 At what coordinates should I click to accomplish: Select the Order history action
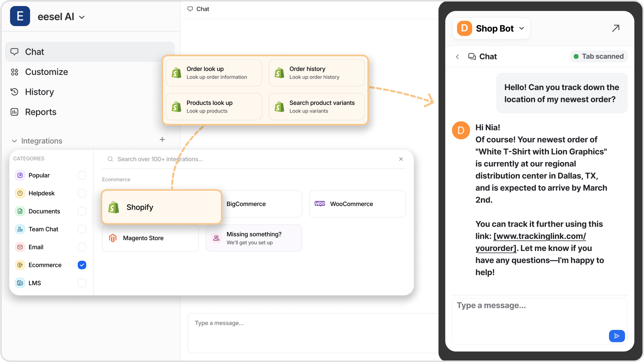click(x=317, y=73)
